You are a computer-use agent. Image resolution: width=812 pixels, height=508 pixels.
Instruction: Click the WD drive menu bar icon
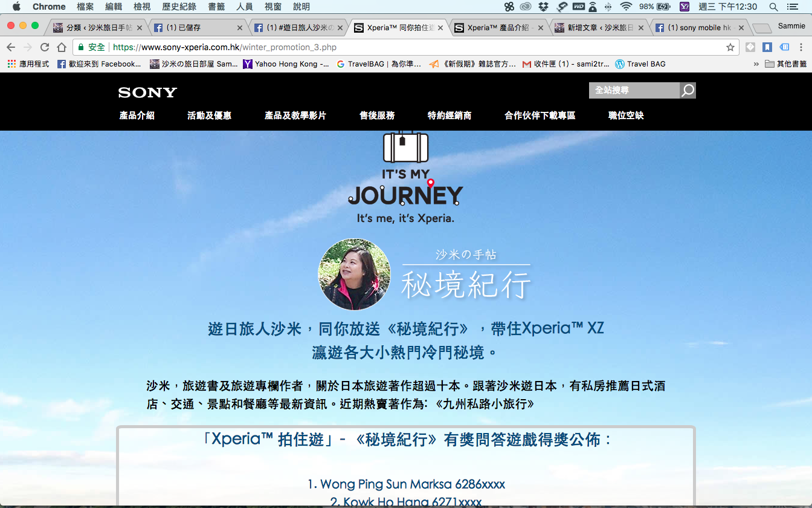click(579, 7)
